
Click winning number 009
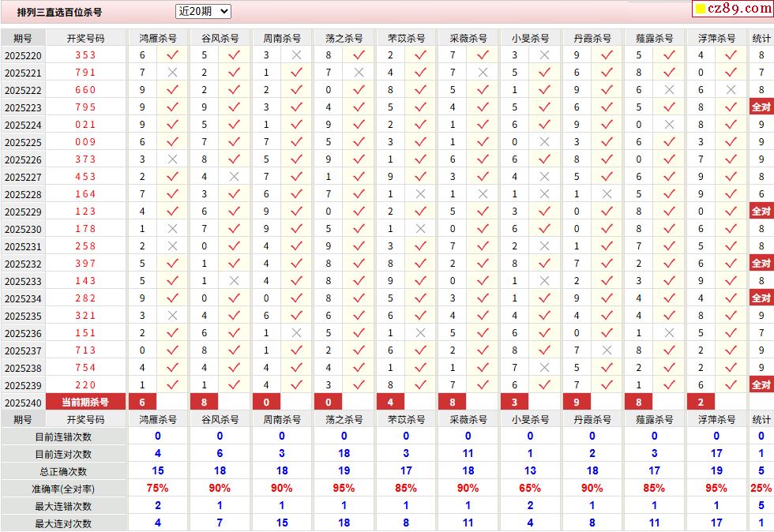click(x=85, y=142)
